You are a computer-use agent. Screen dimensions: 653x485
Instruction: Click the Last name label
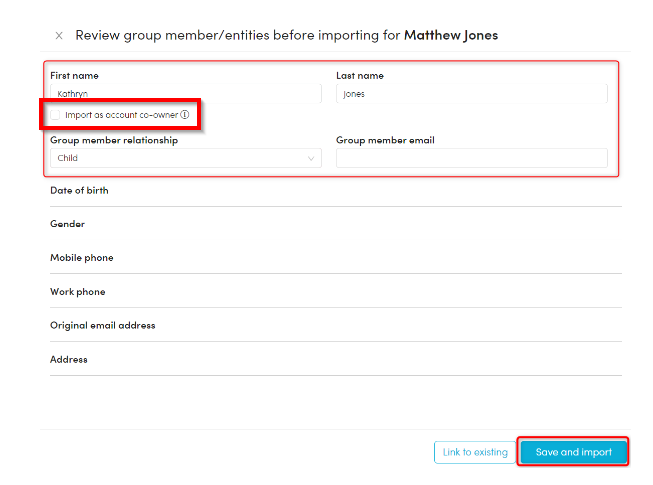[x=359, y=76]
